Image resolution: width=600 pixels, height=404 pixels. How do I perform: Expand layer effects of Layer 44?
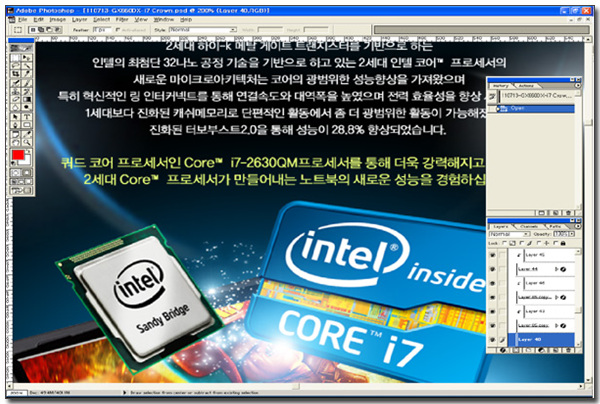click(556, 269)
